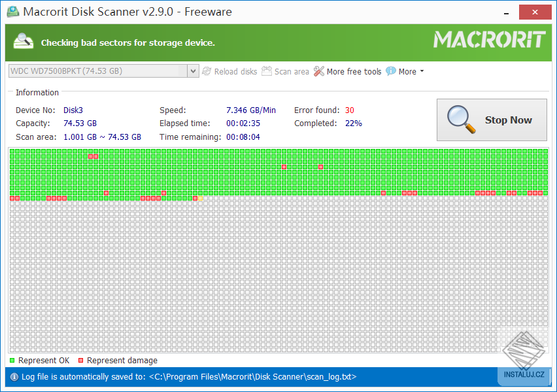Viewport: 557px width, 392px height.
Task: Click the green Represent OK legend square
Action: click(12, 361)
